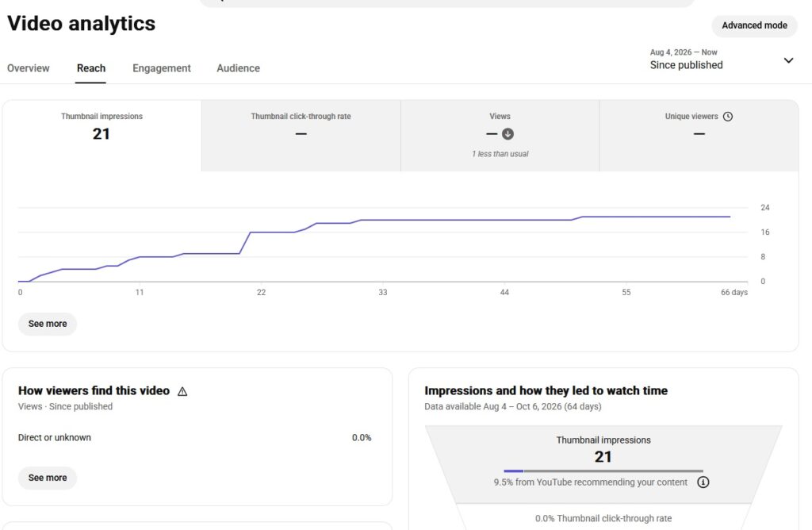Click the Impressions and how they led to watch time heading
Image resolution: width=812 pixels, height=530 pixels.
(x=546, y=390)
